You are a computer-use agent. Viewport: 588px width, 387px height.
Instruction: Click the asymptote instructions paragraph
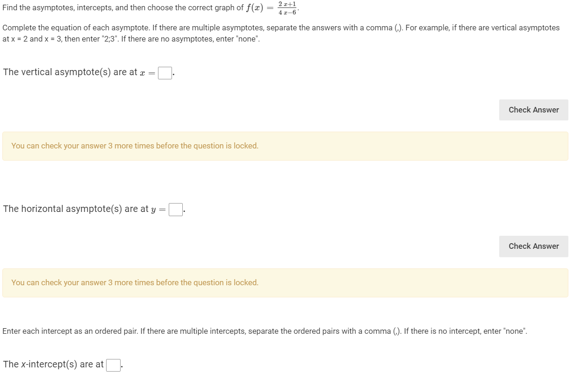[280, 32]
